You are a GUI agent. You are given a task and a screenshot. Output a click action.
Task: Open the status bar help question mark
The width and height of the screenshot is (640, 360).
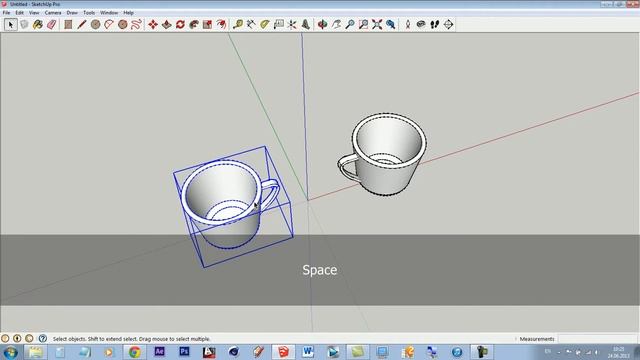[x=42, y=338]
